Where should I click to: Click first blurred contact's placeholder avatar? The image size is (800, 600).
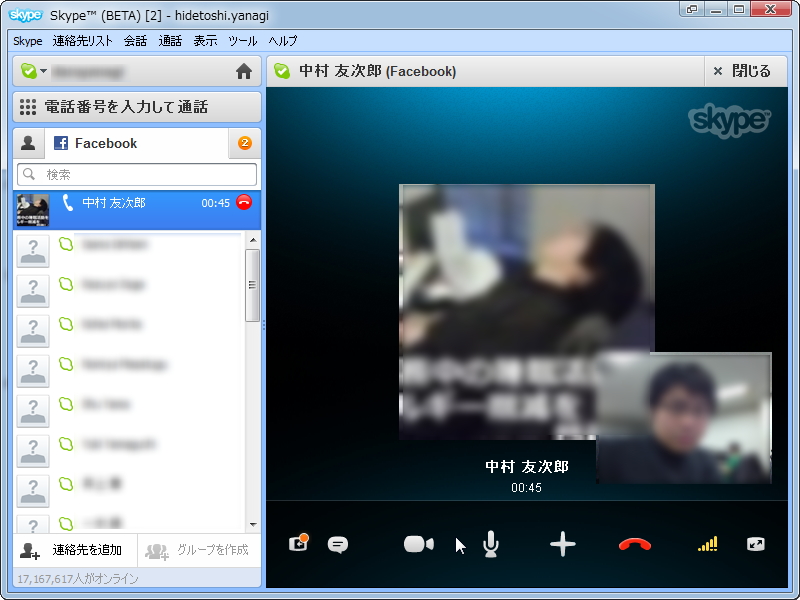coord(33,251)
